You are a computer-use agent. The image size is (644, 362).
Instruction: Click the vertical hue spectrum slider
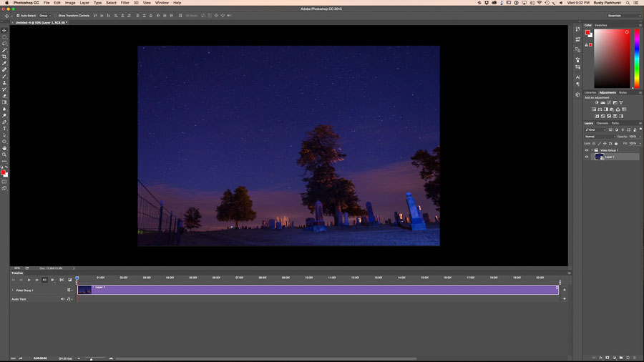[636, 57]
